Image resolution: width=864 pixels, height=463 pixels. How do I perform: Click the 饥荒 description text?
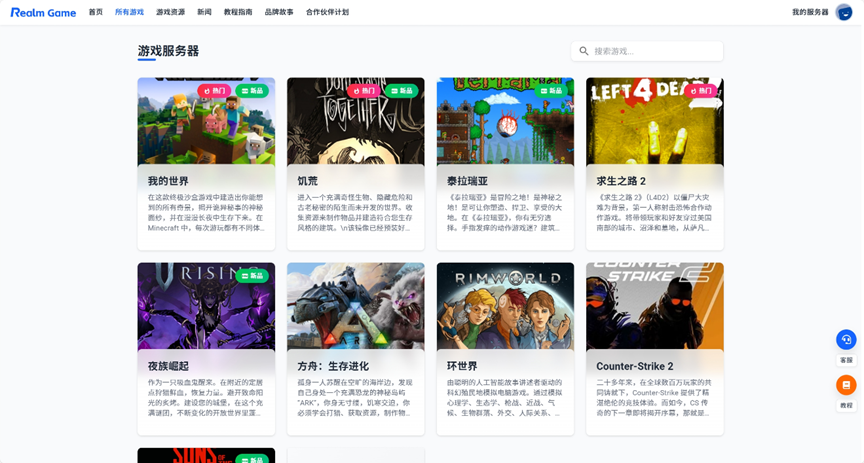pyautogui.click(x=355, y=212)
